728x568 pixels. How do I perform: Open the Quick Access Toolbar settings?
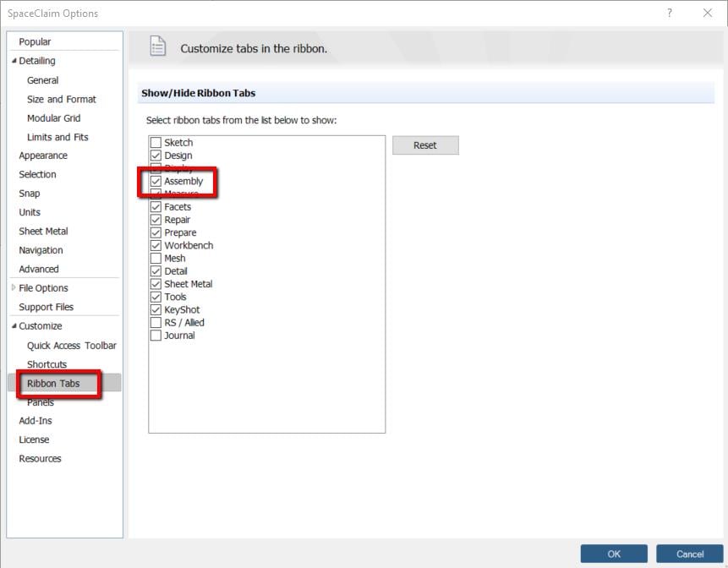coord(70,345)
